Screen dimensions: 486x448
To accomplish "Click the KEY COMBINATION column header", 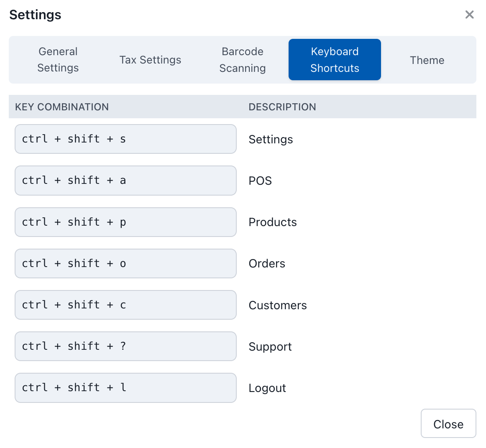I will 62,107.
